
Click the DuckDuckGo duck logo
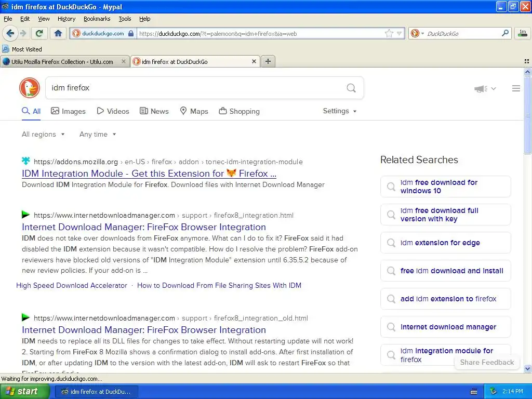[30, 88]
